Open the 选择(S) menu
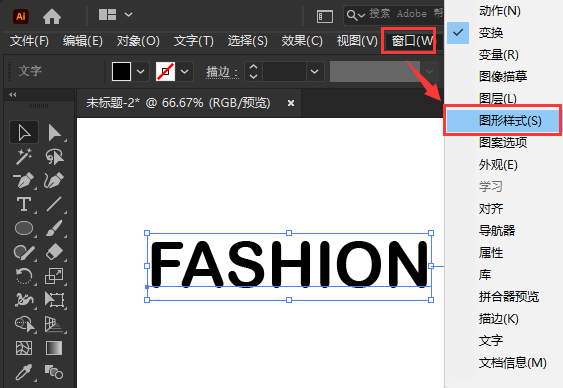The image size is (563, 388). (247, 41)
